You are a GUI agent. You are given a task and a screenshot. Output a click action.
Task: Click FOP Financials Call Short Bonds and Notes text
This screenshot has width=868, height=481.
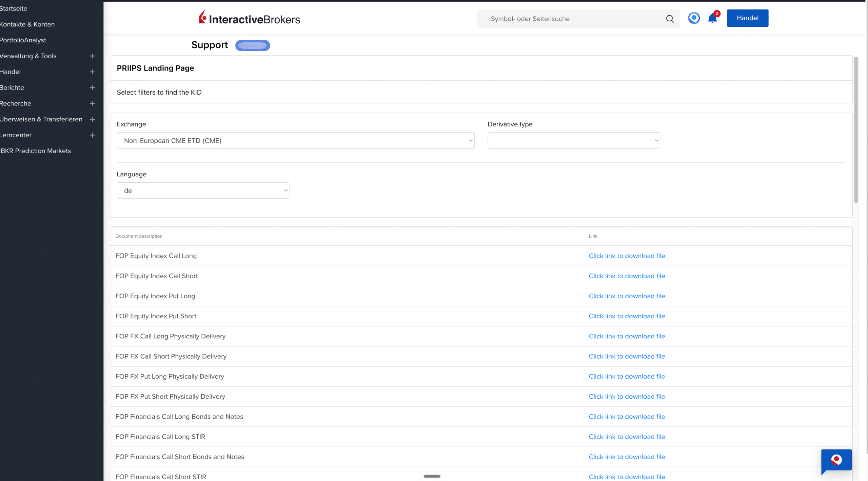pyautogui.click(x=180, y=457)
